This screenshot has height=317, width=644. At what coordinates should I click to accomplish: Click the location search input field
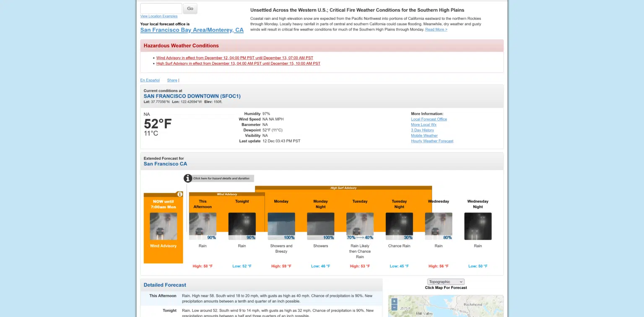pyautogui.click(x=161, y=8)
